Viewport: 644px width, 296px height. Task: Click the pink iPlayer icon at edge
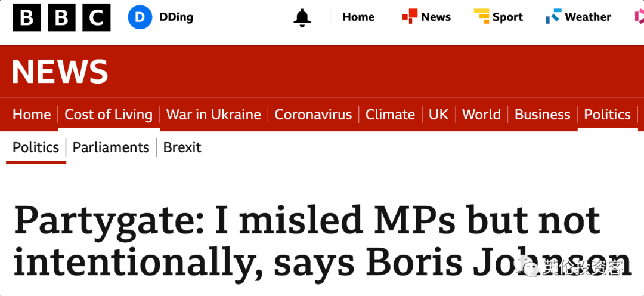[x=639, y=17]
